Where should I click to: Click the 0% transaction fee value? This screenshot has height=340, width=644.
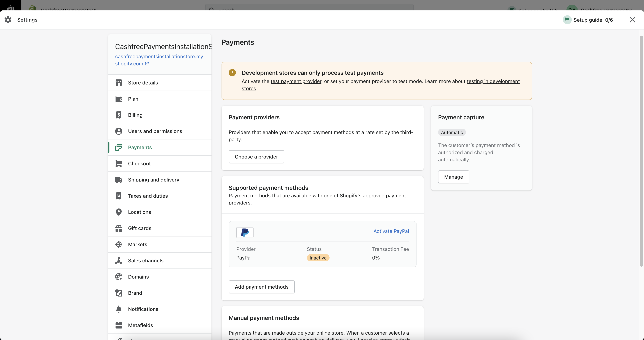tap(376, 258)
